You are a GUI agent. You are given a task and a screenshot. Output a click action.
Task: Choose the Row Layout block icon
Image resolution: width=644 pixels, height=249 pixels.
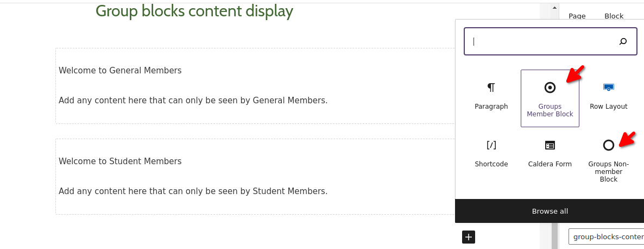pos(608,87)
